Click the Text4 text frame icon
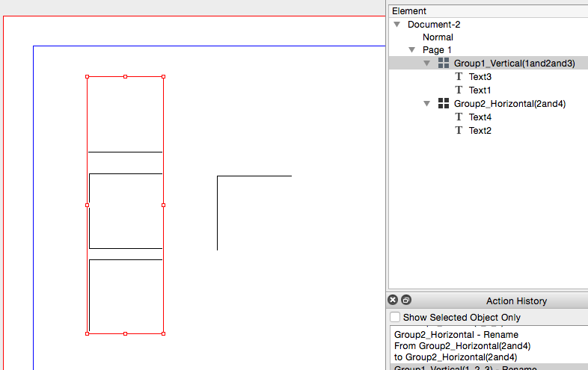588x370 pixels. coord(459,117)
